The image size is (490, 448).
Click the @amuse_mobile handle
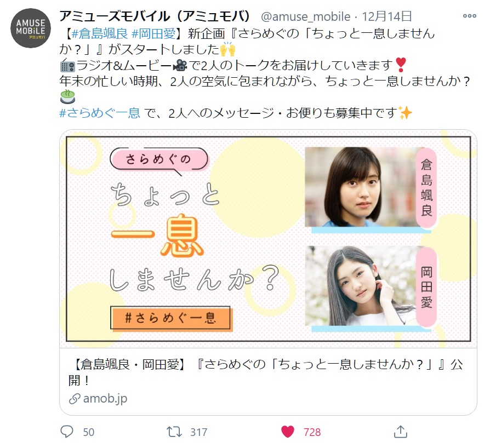click(305, 16)
